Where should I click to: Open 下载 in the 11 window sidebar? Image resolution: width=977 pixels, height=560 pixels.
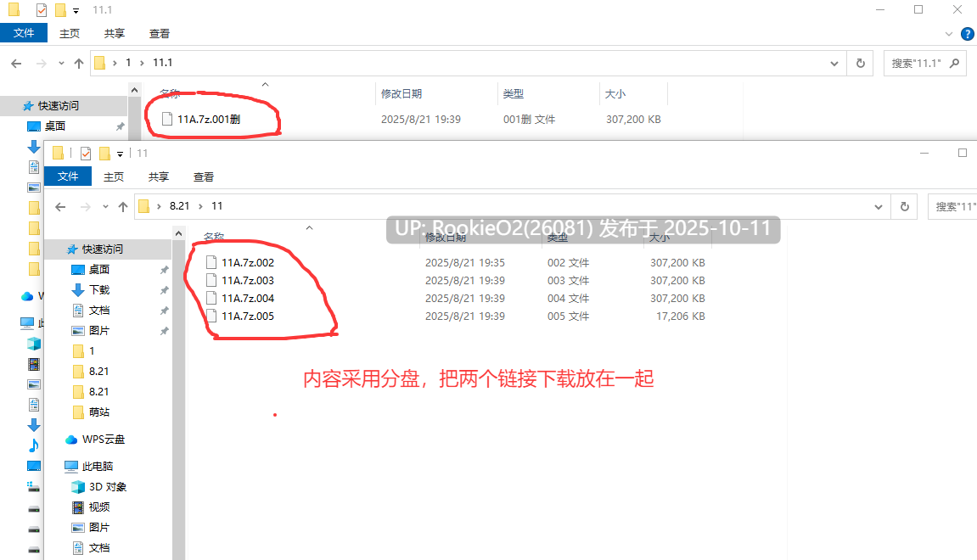pos(99,289)
